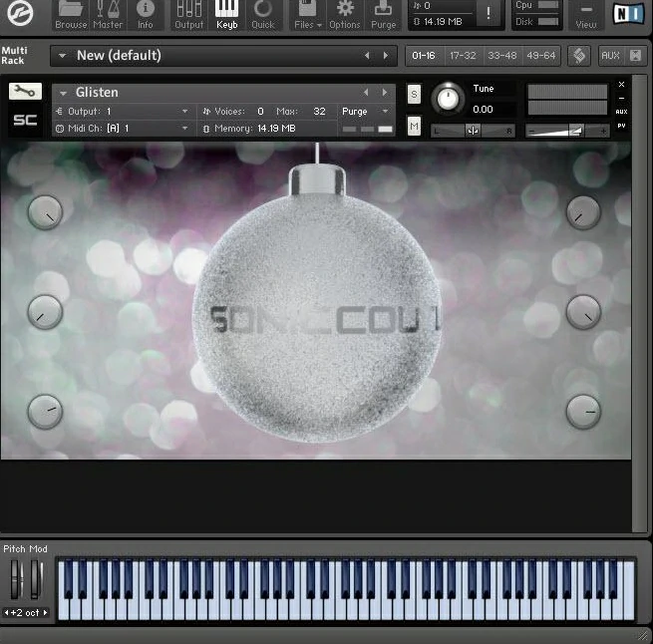Select the 33-48 rack page
The width and height of the screenshot is (653, 644).
pos(501,56)
